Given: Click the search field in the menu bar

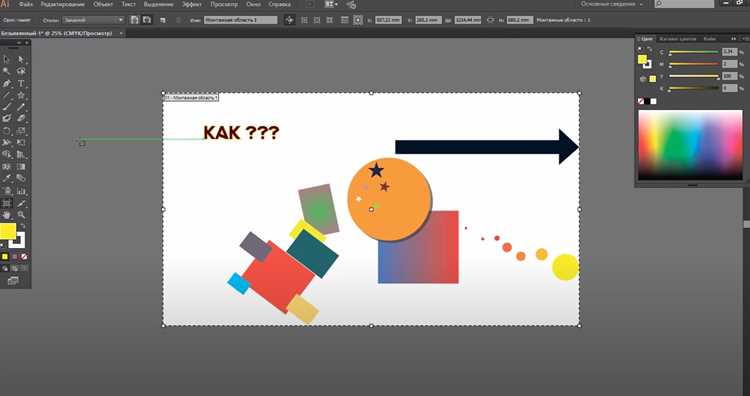Looking at the screenshot, I should [x=684, y=4].
